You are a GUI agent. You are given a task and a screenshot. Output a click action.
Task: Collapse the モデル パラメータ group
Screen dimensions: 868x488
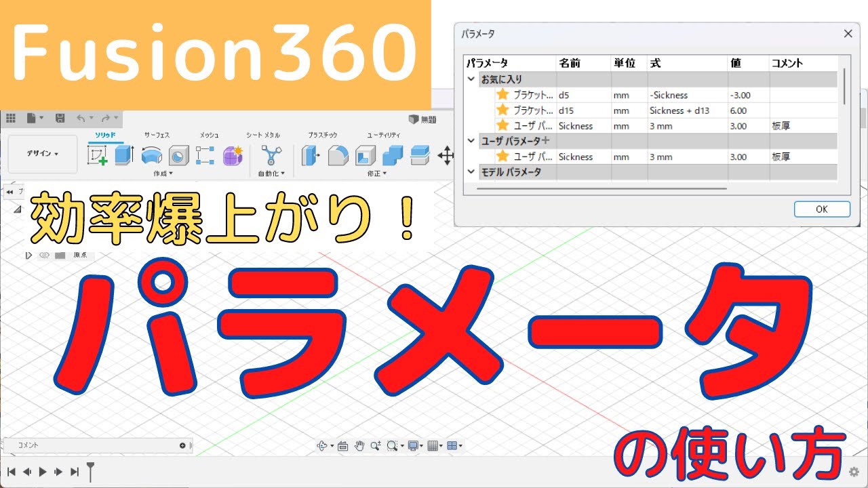click(x=471, y=171)
